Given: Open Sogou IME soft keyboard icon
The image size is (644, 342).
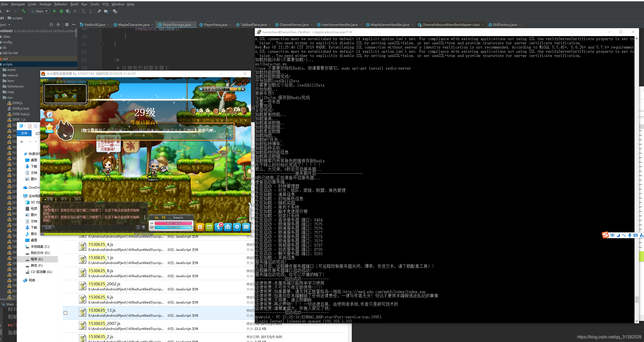Looking at the screenshot, I should [x=636, y=235].
